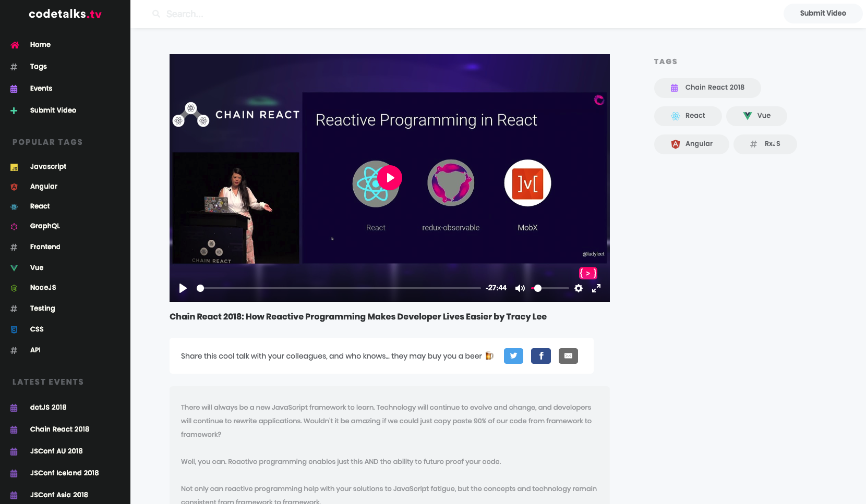866x504 pixels.
Task: Click the Testing hash icon in popular tags
Action: [x=14, y=309]
